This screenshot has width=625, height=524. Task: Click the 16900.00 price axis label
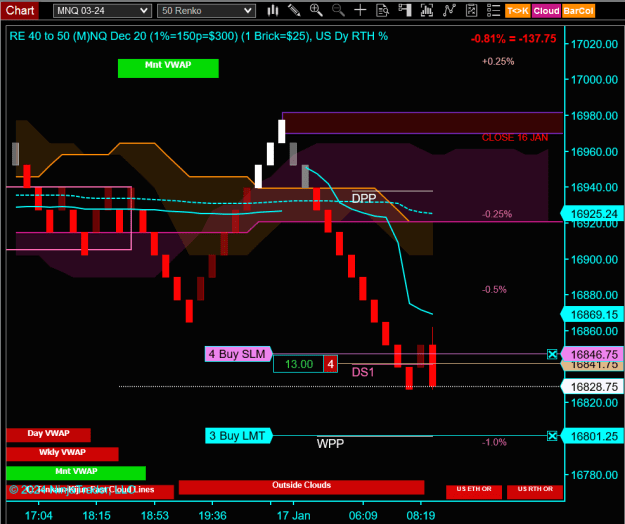point(594,259)
